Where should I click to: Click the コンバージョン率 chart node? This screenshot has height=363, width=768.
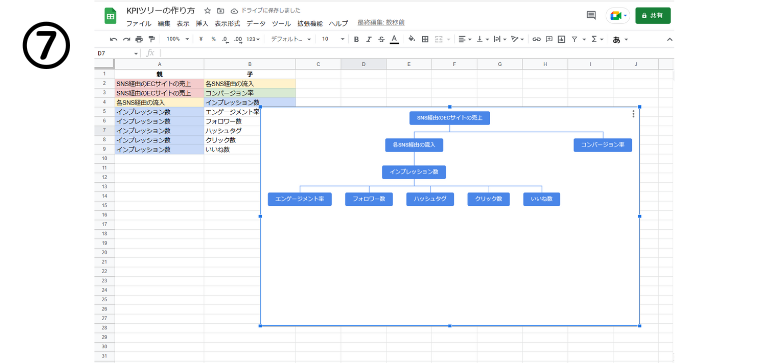click(x=602, y=145)
